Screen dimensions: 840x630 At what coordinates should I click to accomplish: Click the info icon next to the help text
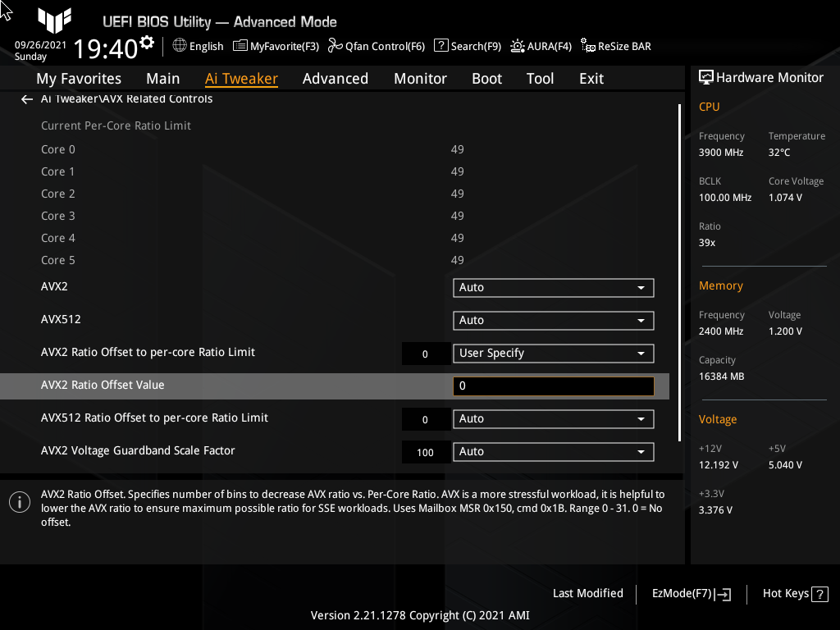click(19, 501)
